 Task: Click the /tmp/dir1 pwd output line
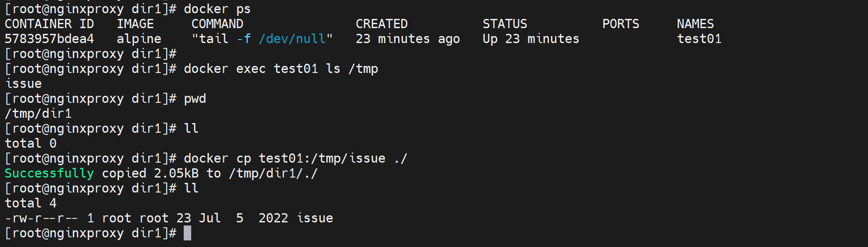[x=38, y=113]
